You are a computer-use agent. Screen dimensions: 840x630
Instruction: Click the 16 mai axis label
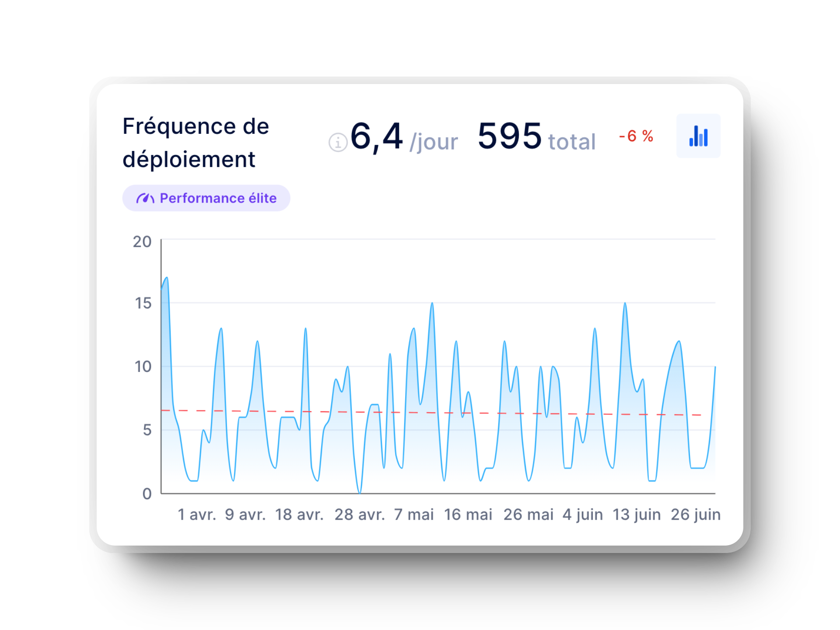point(468,514)
